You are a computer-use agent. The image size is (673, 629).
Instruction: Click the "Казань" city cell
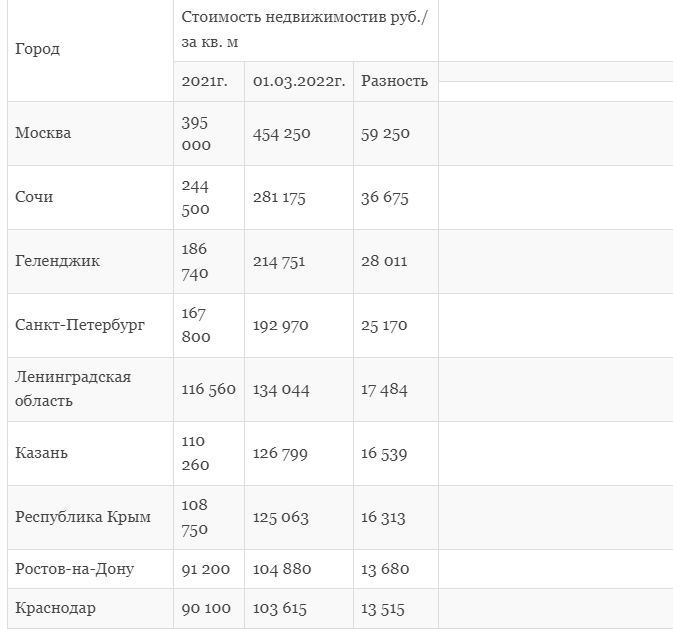(42, 453)
